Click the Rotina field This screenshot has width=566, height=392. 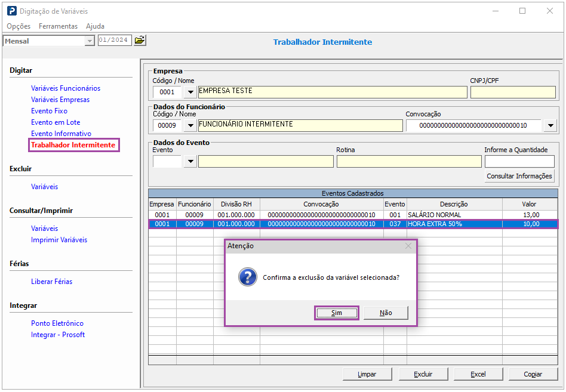coord(409,161)
